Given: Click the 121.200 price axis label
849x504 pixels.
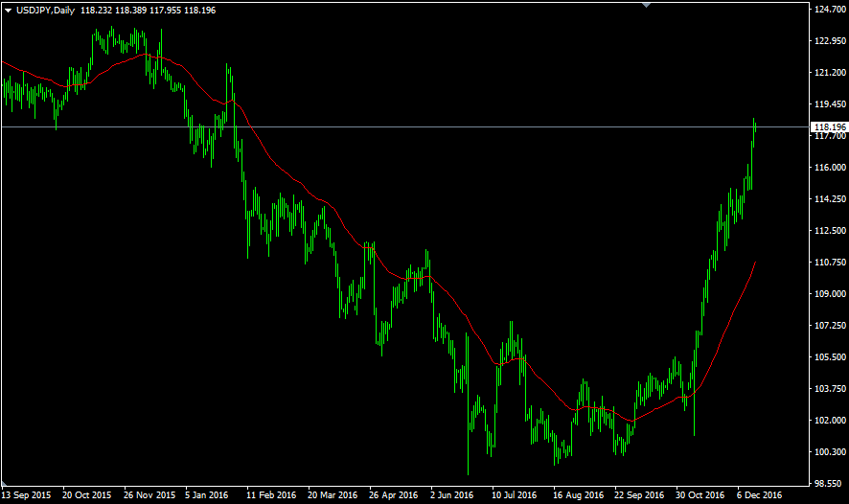Looking at the screenshot, I should tap(830, 73).
